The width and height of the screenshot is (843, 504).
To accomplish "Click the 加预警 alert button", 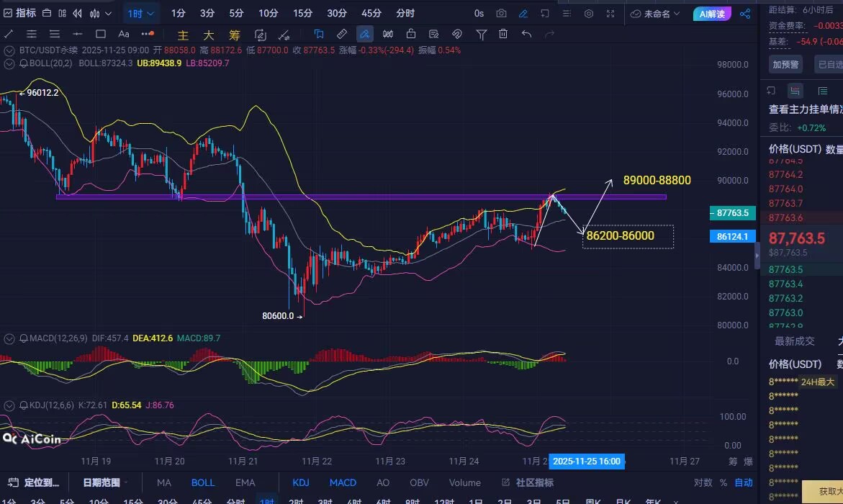I will coord(785,64).
